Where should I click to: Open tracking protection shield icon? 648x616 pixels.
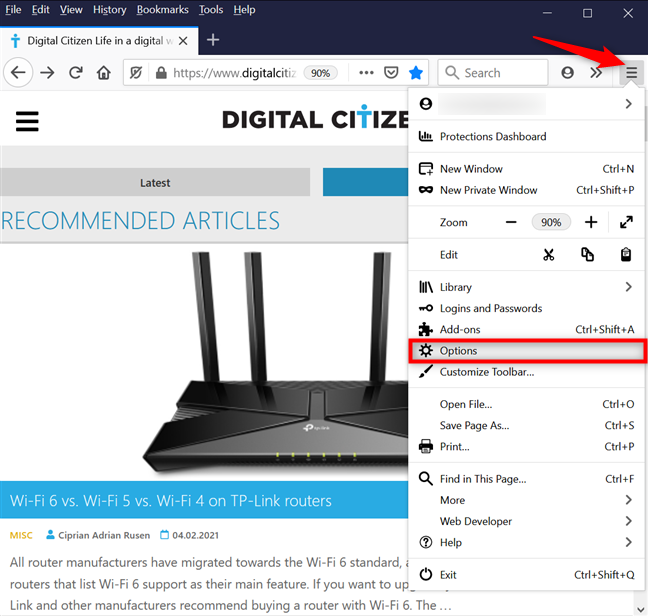[136, 73]
